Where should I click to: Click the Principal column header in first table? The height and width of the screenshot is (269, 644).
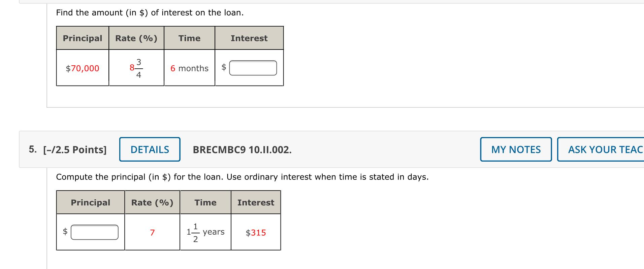tap(82, 38)
